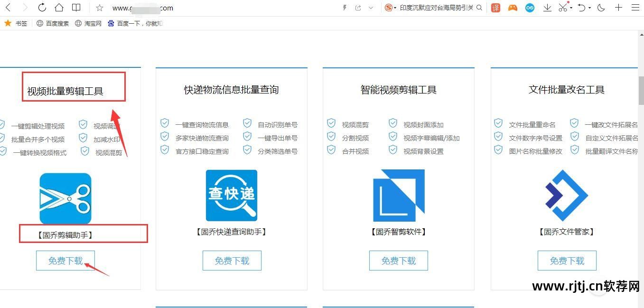Viewport: 644px width, 308px height.
Task: Open the reading mode book icon
Action: (x=76, y=8)
